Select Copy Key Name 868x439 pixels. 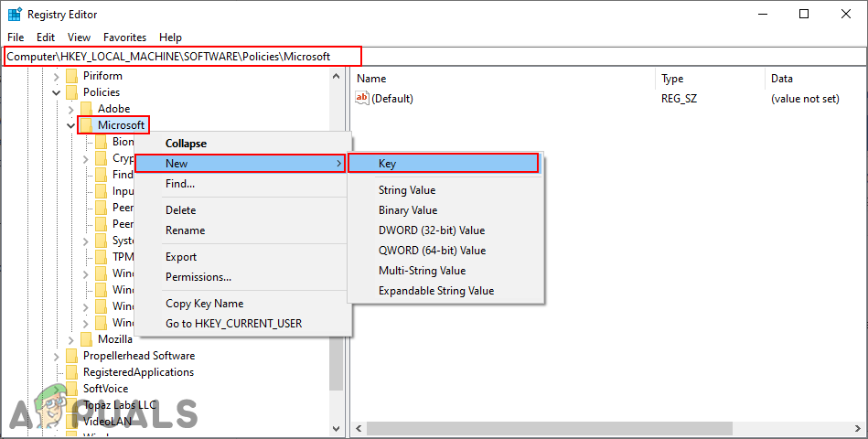[242, 304]
